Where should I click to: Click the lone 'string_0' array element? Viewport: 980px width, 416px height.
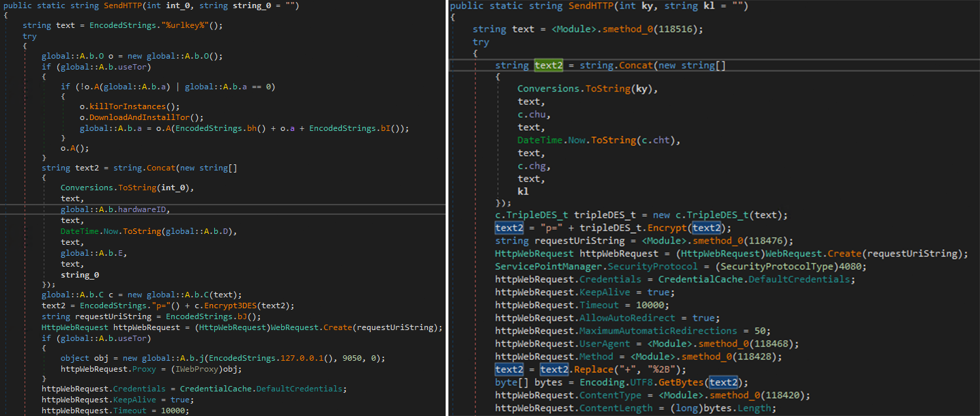click(80, 275)
